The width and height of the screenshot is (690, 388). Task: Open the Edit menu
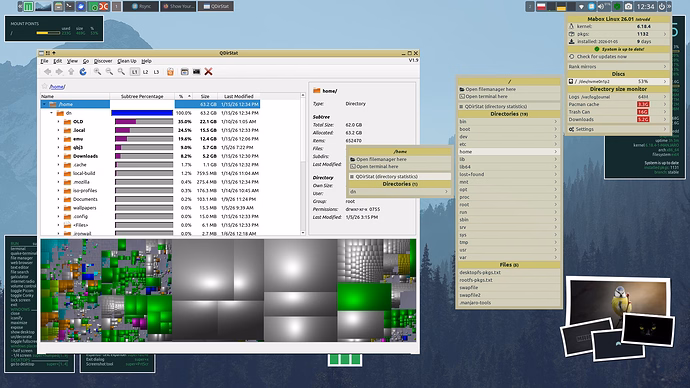pyautogui.click(x=58, y=61)
